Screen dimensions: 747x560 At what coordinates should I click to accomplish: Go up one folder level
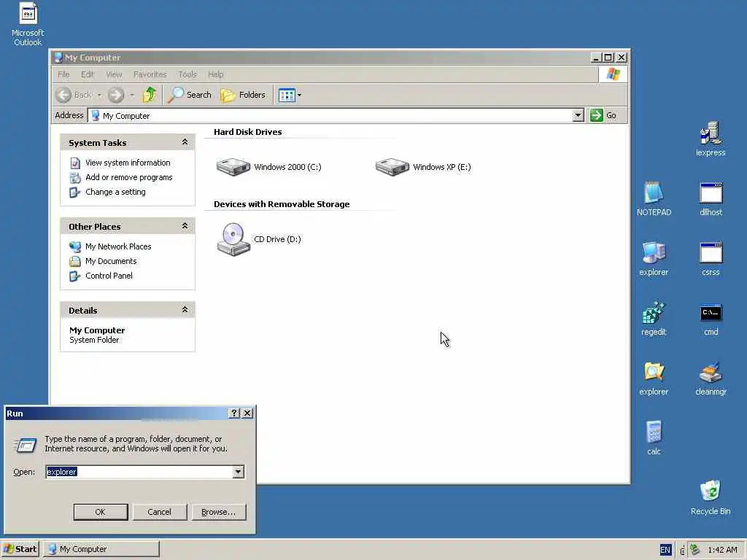(x=150, y=95)
